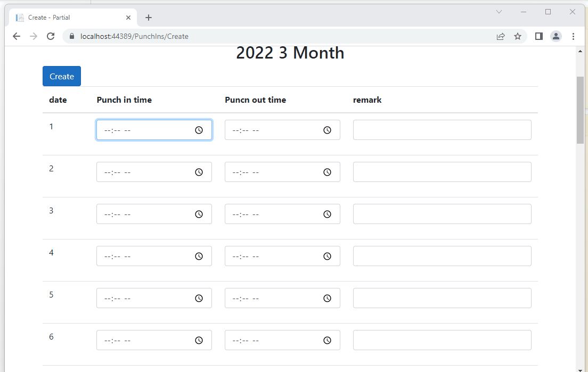The width and height of the screenshot is (588, 372).
Task: Open clock picker for row 2 Punch in time
Action: tap(199, 172)
